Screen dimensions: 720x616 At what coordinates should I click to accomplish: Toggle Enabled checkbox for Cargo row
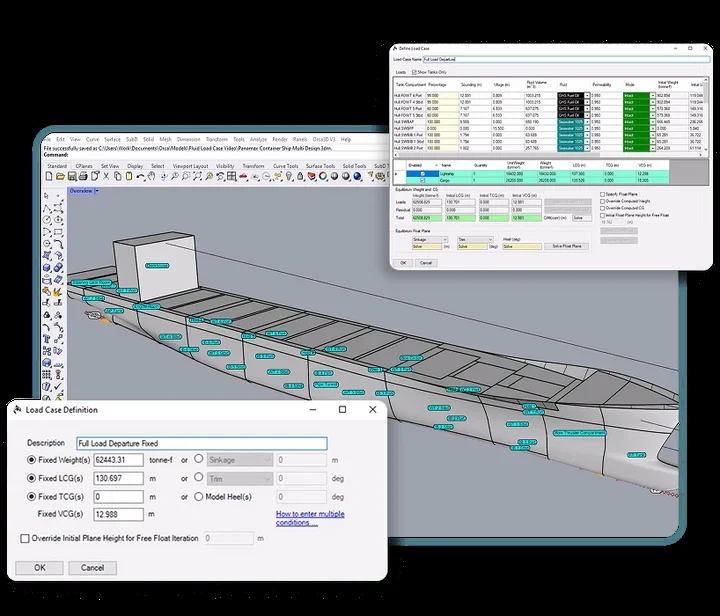point(422,180)
